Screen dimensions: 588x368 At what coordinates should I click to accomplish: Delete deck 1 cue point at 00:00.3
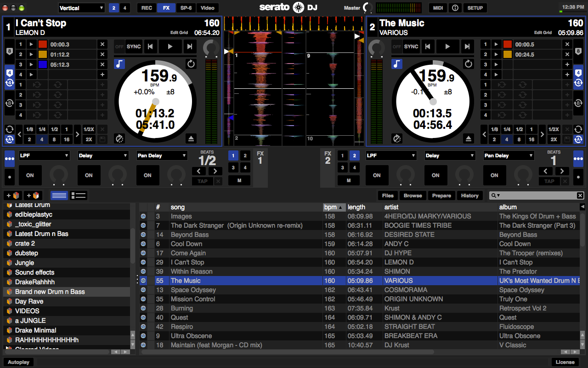(x=102, y=45)
